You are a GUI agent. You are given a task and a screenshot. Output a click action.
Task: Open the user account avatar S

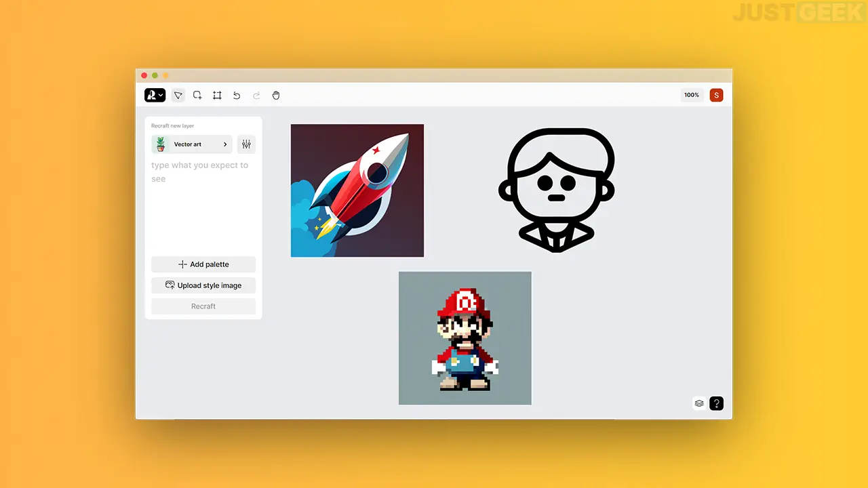coord(716,96)
